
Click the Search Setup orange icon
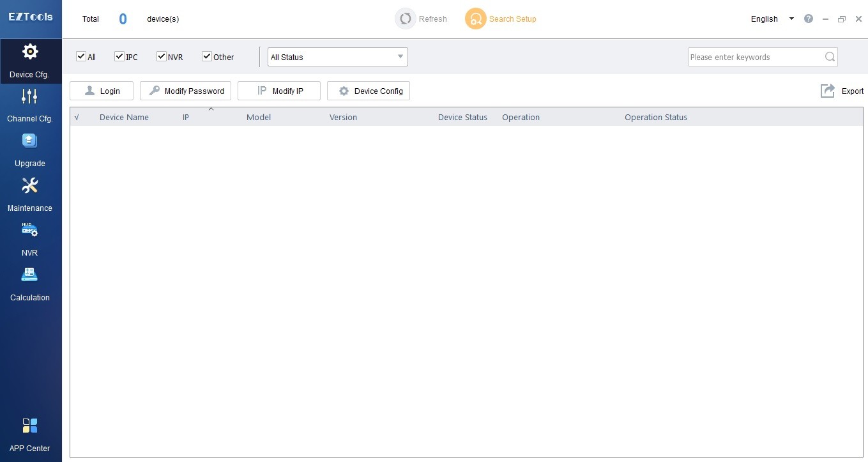click(x=475, y=19)
